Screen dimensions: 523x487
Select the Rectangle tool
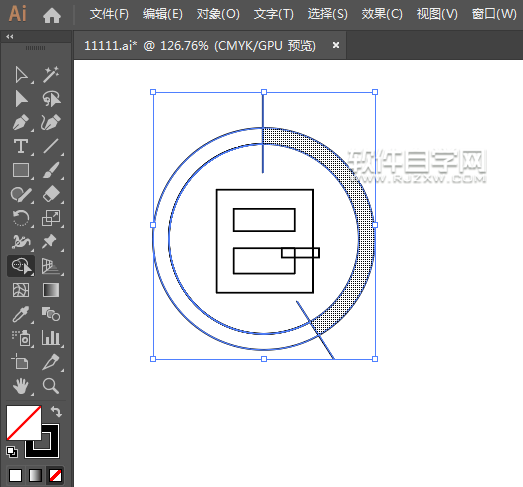point(21,170)
